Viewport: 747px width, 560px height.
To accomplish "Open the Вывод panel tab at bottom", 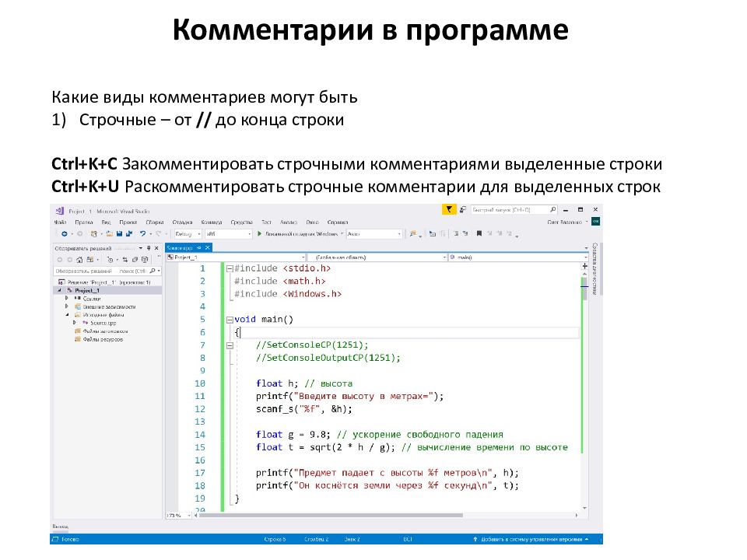I will 60,527.
